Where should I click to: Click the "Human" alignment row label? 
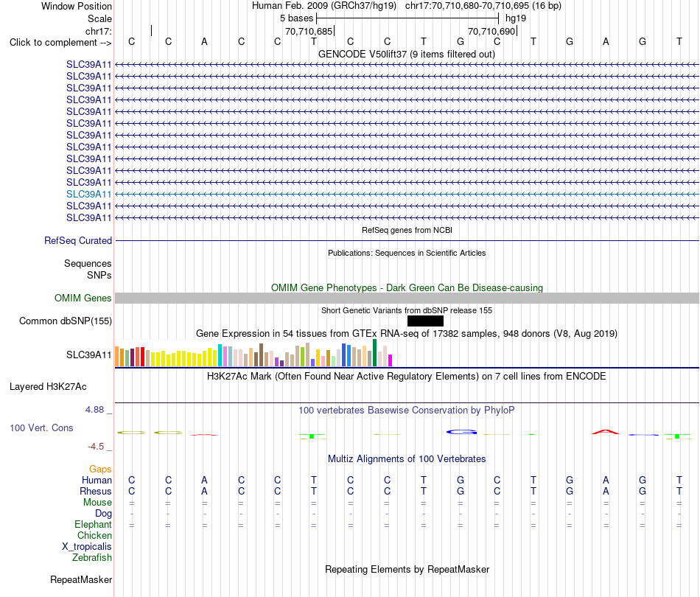[x=97, y=480]
